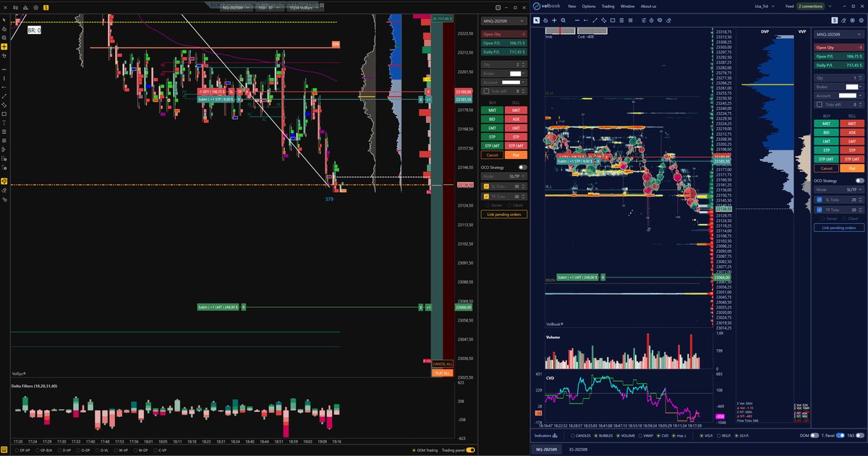
Task: Open the volbook settings gear icon
Action: (x=861, y=20)
